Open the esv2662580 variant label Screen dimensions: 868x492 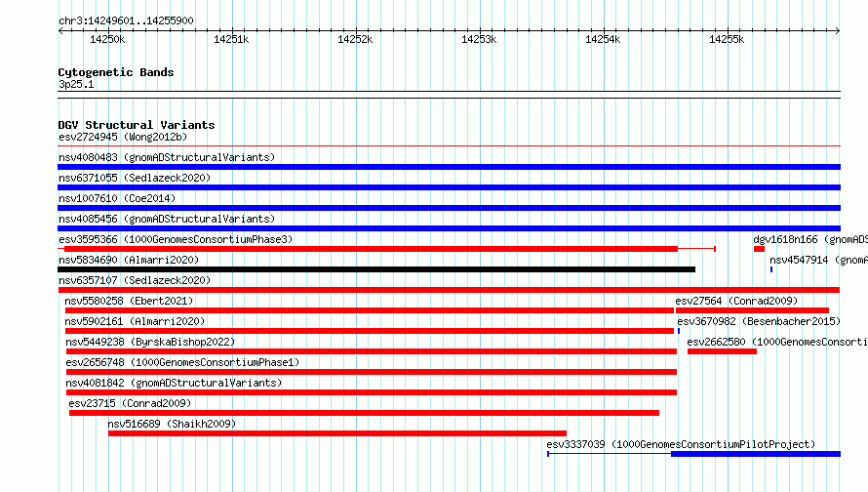[777, 342]
